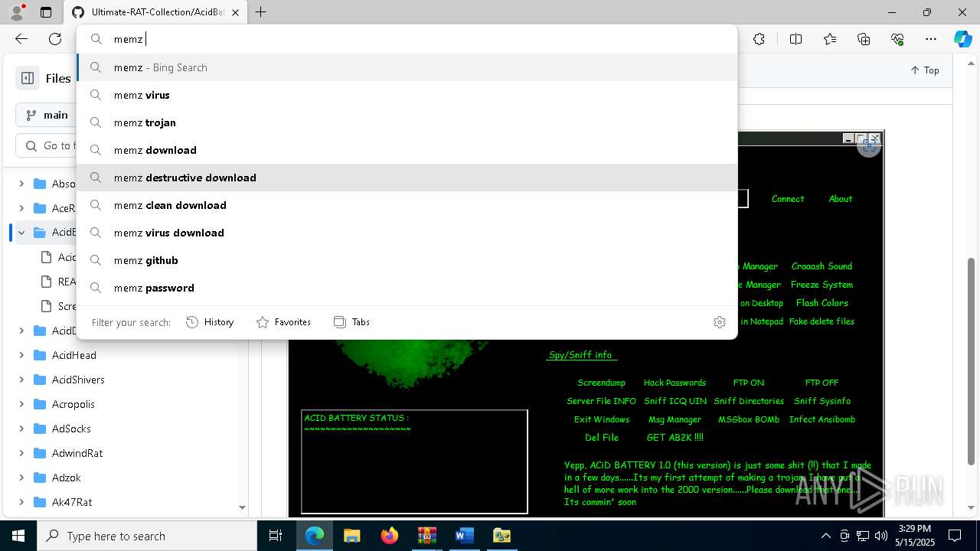Jump to Top of page
The image size is (980, 551).
[x=925, y=70]
